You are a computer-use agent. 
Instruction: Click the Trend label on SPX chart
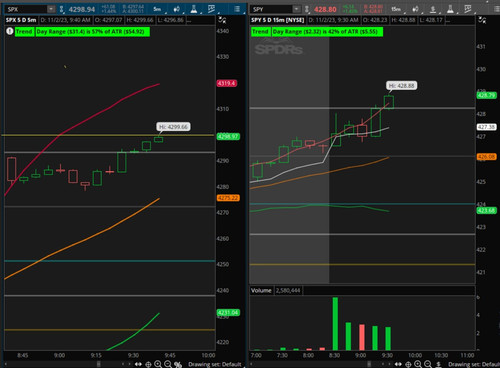tap(24, 32)
